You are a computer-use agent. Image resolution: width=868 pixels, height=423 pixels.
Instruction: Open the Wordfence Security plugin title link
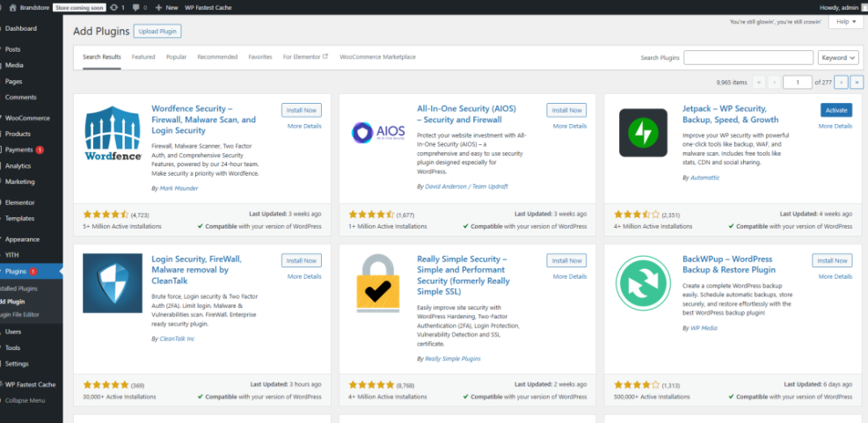click(204, 120)
